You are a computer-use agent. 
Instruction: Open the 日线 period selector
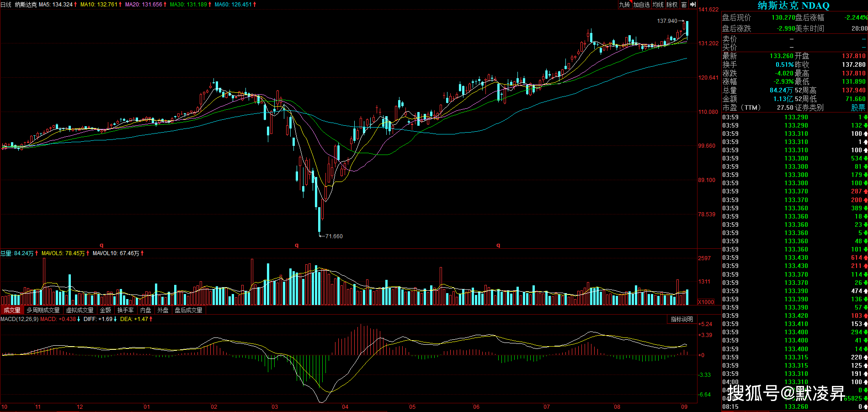pyautogui.click(x=6, y=5)
